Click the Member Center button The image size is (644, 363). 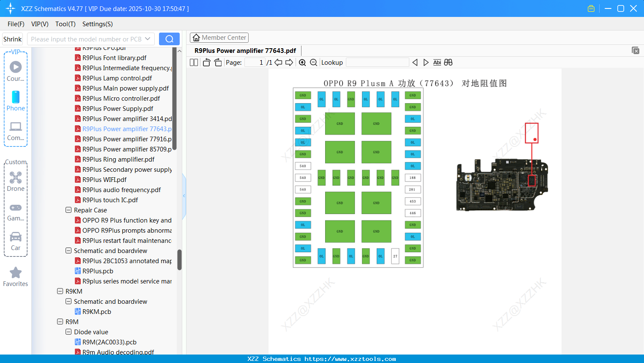[219, 38]
